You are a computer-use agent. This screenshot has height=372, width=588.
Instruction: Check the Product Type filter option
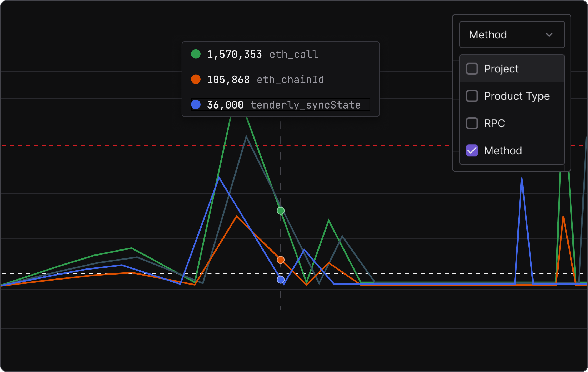[x=472, y=96]
